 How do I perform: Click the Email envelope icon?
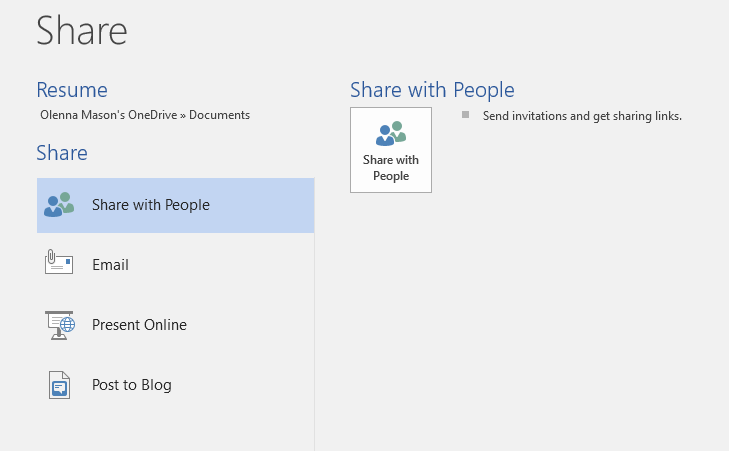(x=59, y=264)
